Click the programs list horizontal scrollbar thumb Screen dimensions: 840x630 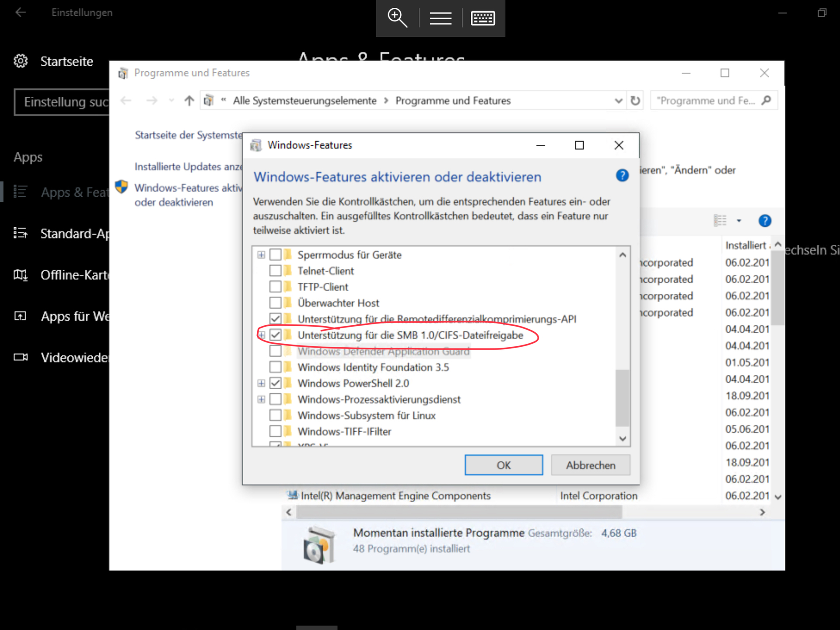[x=459, y=512]
